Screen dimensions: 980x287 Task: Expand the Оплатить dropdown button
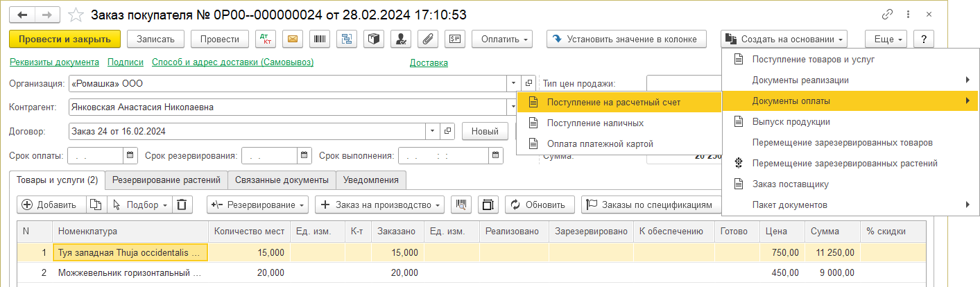502,40
